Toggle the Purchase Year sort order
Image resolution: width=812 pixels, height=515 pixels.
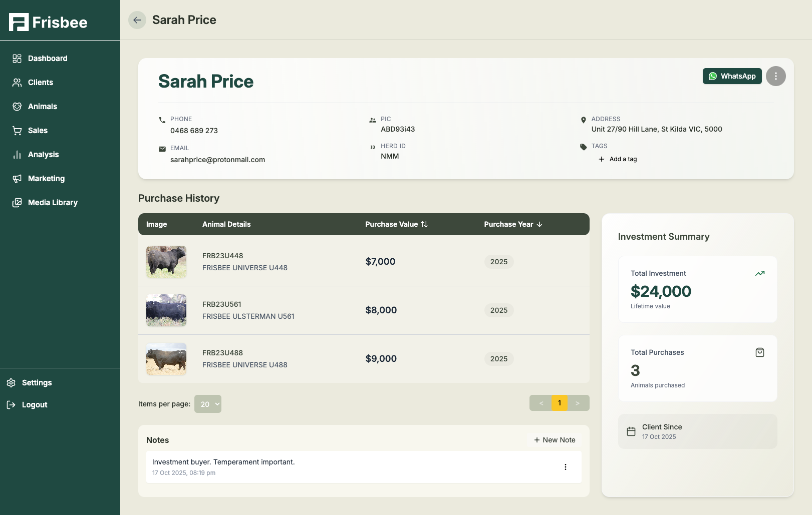(513, 224)
